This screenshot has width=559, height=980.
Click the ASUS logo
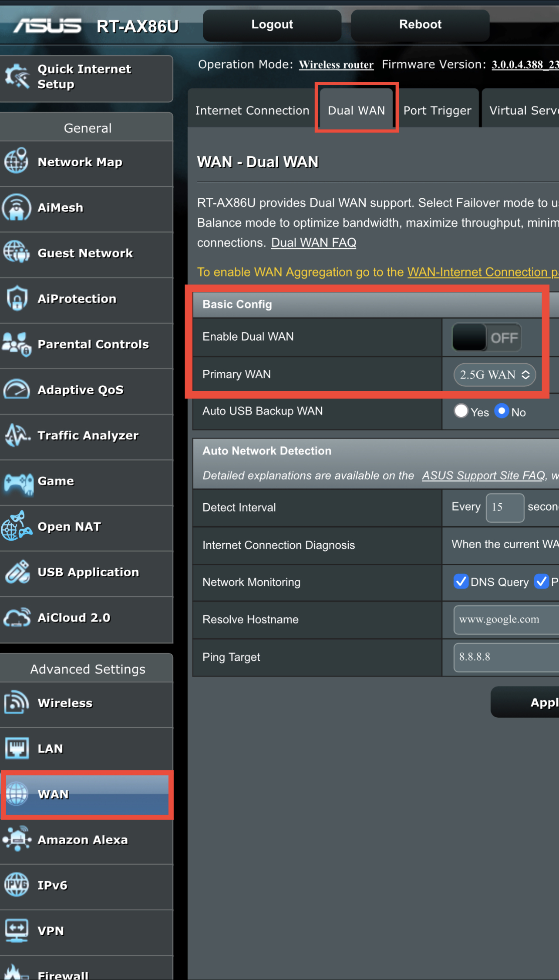pyautogui.click(x=47, y=26)
